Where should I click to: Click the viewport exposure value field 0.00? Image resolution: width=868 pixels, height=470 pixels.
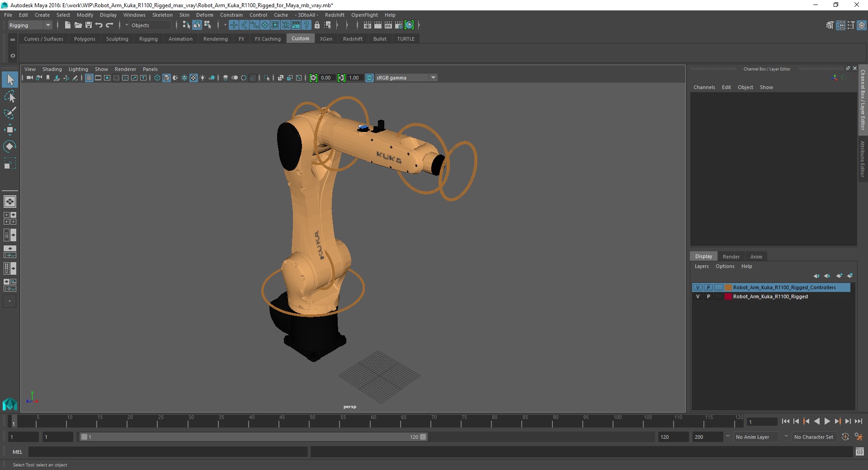(326, 78)
